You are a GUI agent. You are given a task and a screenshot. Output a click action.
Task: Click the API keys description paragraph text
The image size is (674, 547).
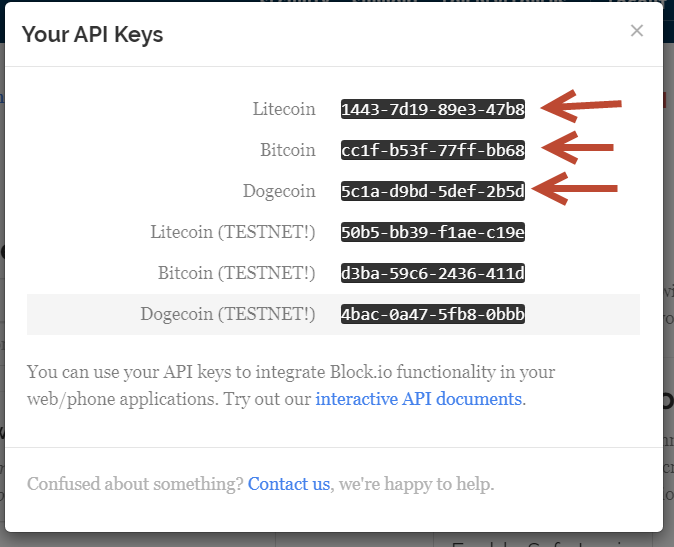[290, 372]
